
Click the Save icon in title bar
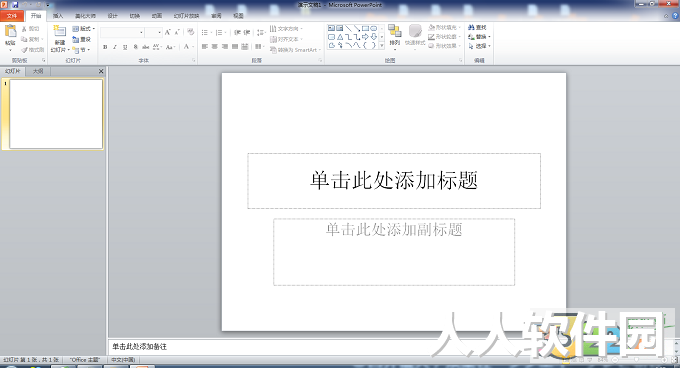pos(15,5)
